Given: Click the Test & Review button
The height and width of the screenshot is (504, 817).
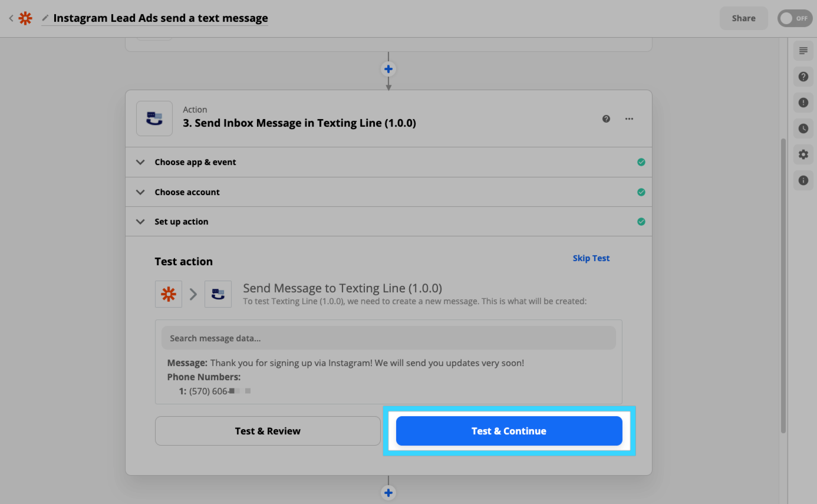Looking at the screenshot, I should (x=268, y=431).
